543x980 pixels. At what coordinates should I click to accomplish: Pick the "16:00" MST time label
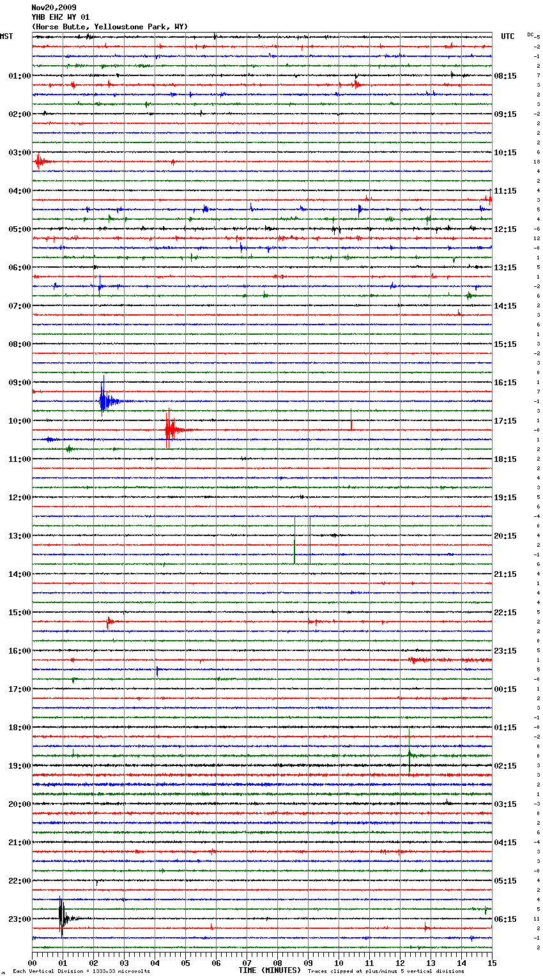[x=20, y=651]
